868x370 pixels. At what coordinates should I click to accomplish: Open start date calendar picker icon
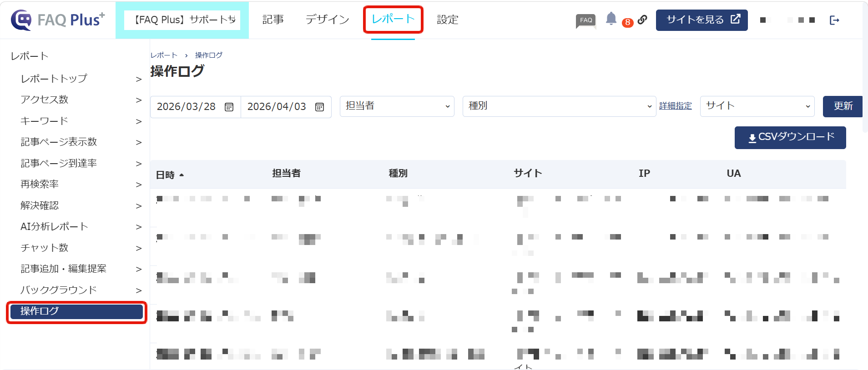(x=229, y=107)
